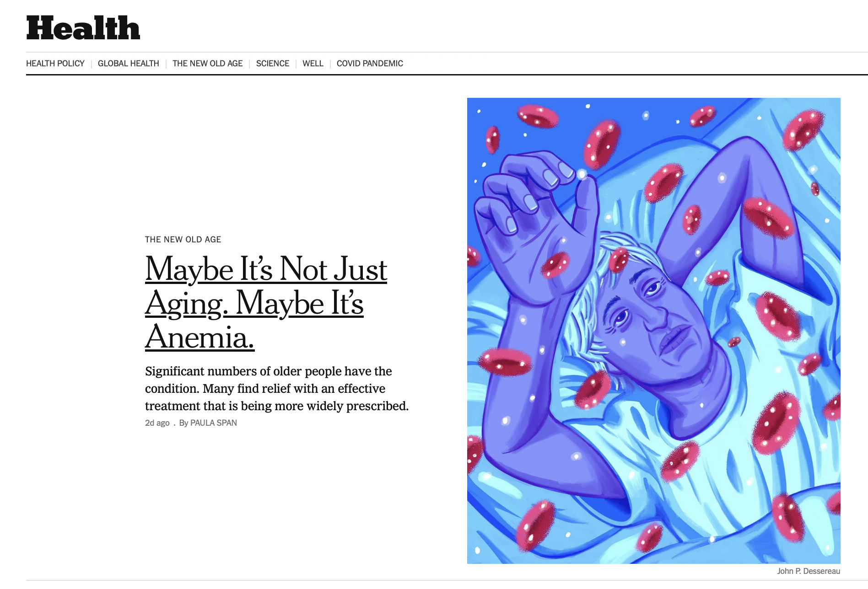868x589 pixels.
Task: Go to the Global Health section
Action: (129, 64)
